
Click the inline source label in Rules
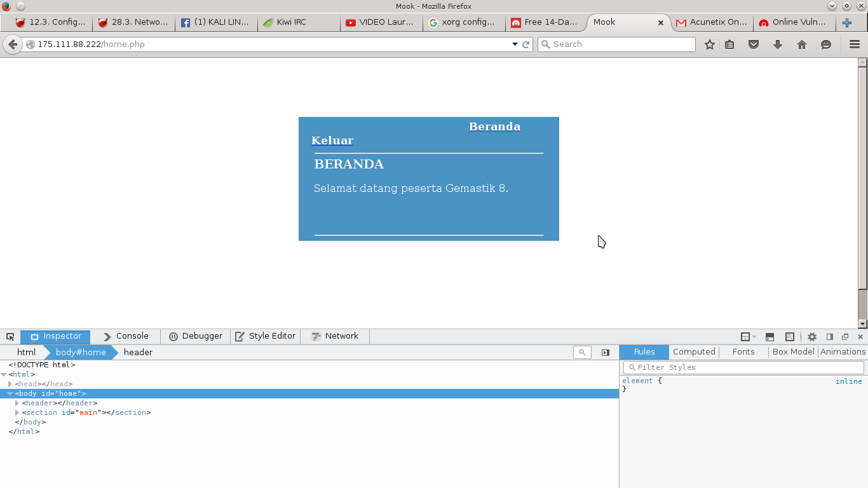[849, 381]
